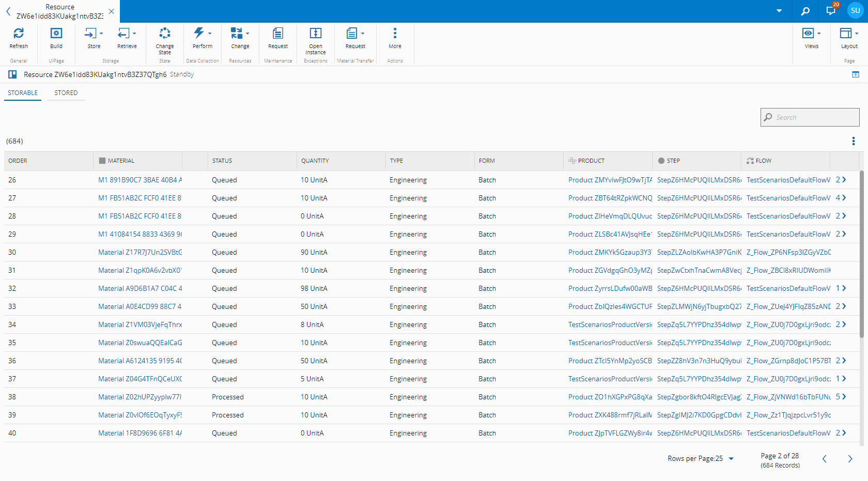Viewport: 868px width, 481px height.
Task: Click the Request Maintenance icon
Action: click(x=278, y=34)
